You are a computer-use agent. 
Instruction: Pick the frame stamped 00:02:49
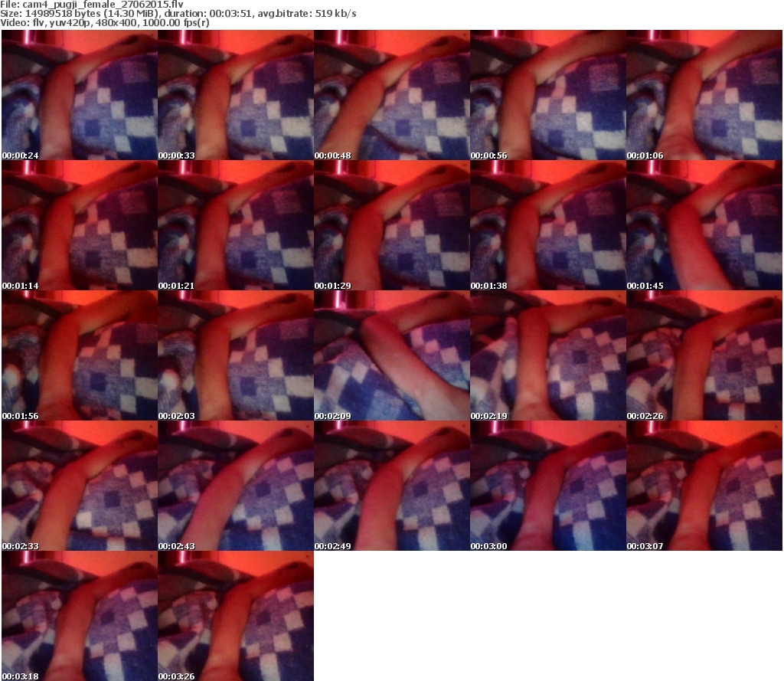coord(392,486)
